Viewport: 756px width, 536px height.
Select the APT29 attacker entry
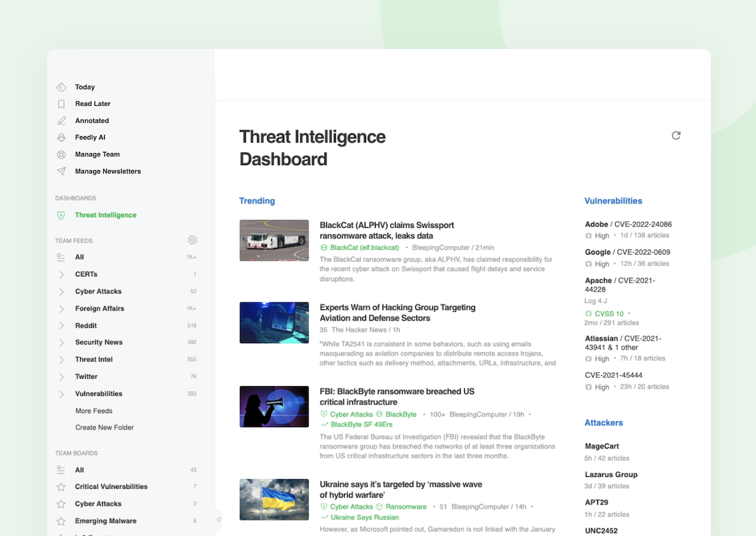point(596,503)
